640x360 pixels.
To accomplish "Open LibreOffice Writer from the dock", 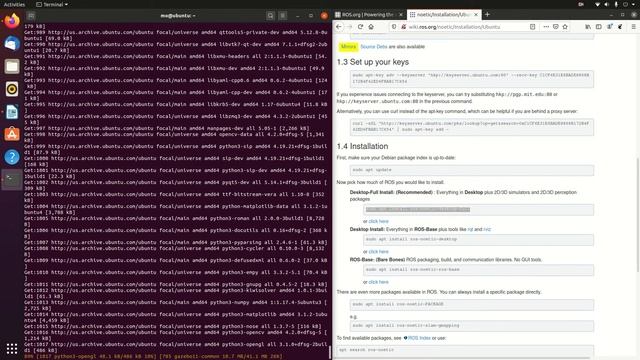I will click(x=12, y=112).
